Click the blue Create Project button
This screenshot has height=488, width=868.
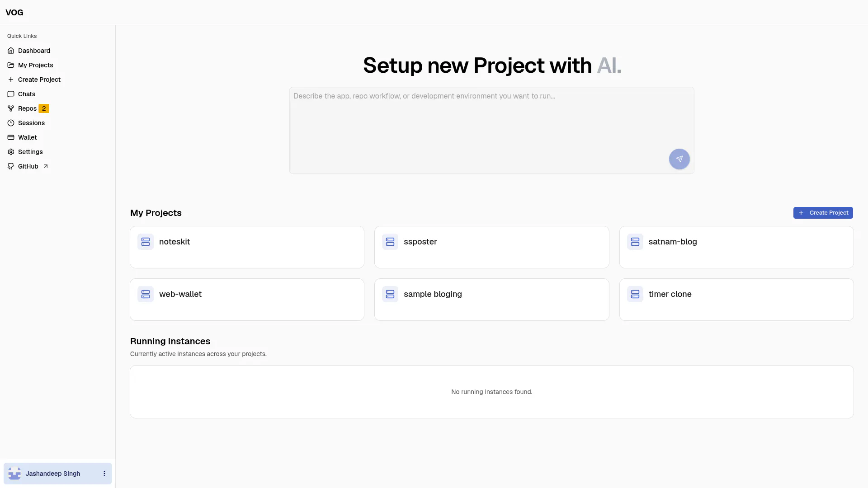coord(823,213)
